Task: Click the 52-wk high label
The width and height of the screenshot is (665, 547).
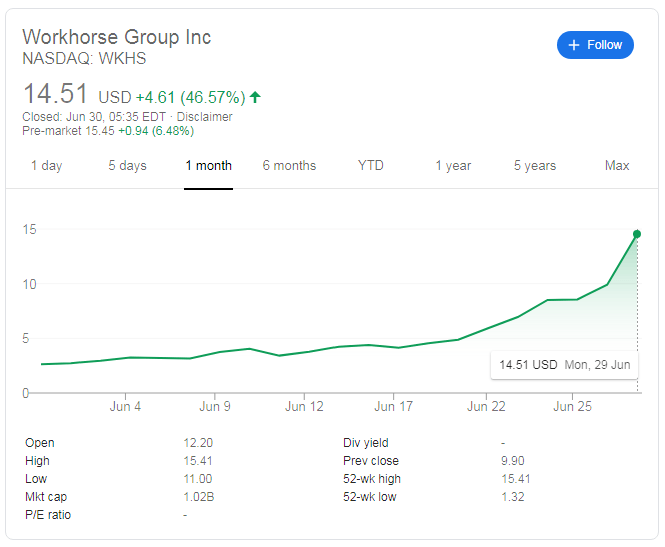Action: tap(372, 479)
